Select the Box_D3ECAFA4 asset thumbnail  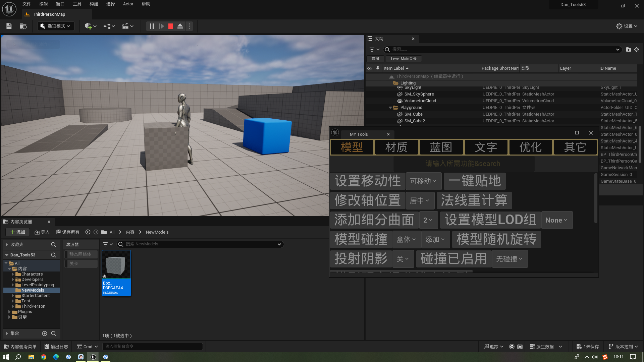click(x=116, y=273)
